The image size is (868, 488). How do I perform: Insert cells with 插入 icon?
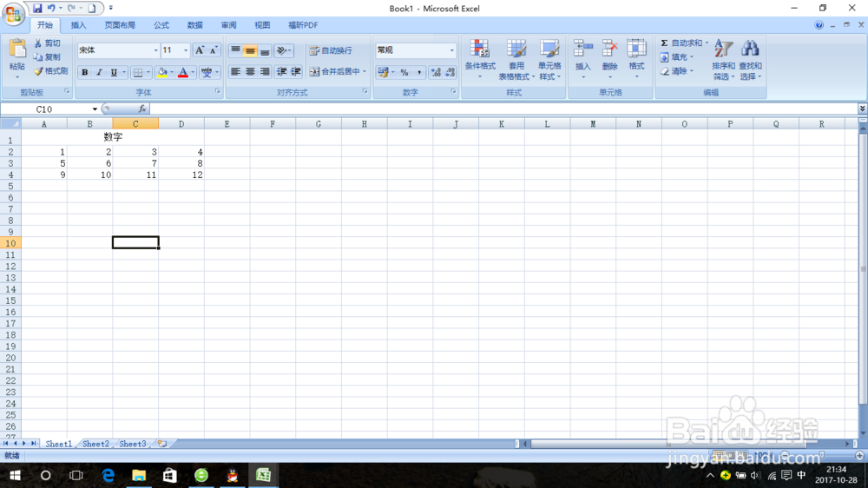pos(583,49)
